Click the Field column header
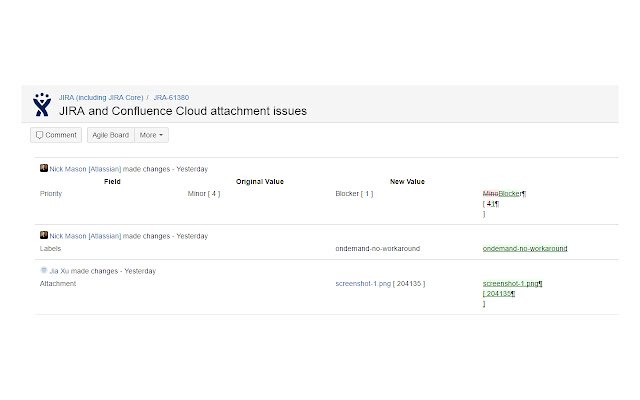The image size is (640, 400). [112, 182]
